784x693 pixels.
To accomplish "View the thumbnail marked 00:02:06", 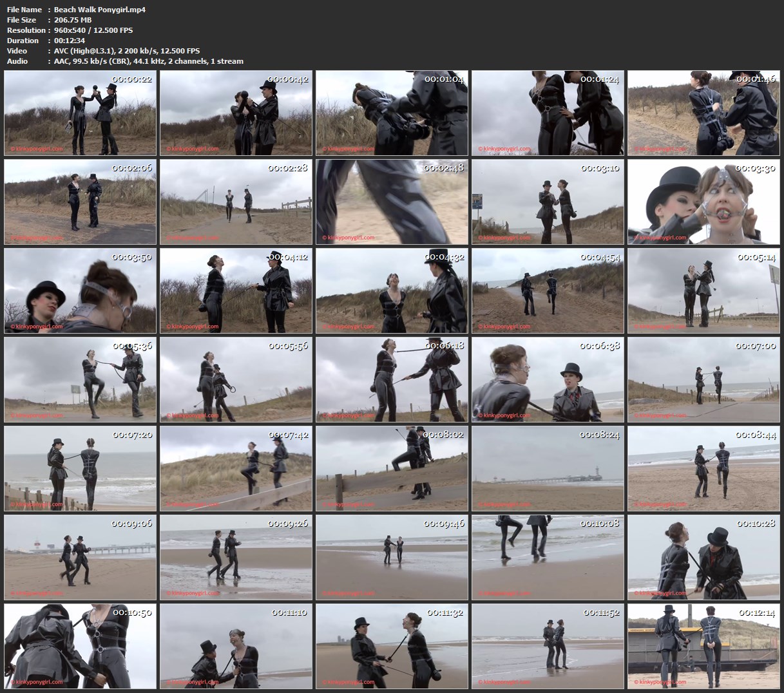I will coord(81,202).
